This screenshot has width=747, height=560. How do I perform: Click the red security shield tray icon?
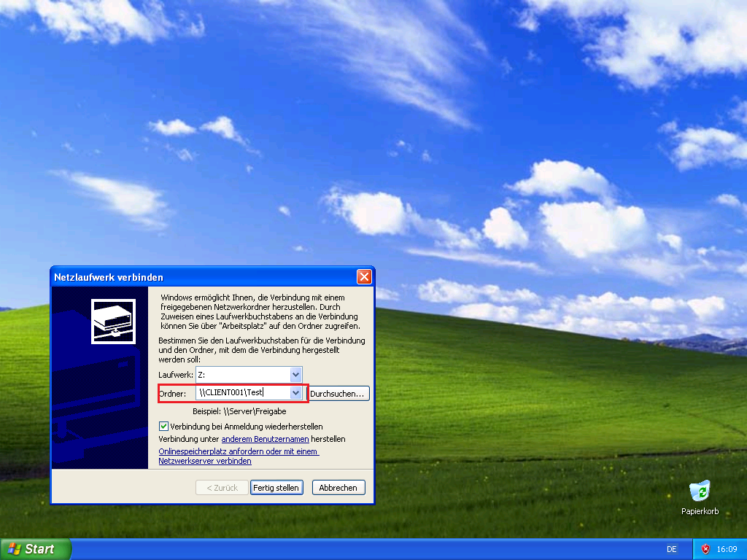pos(705,549)
